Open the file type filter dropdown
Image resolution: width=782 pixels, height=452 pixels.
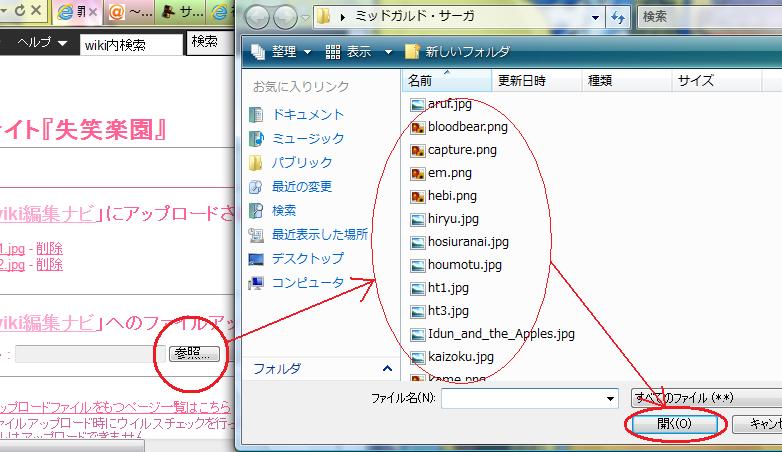[705, 398]
